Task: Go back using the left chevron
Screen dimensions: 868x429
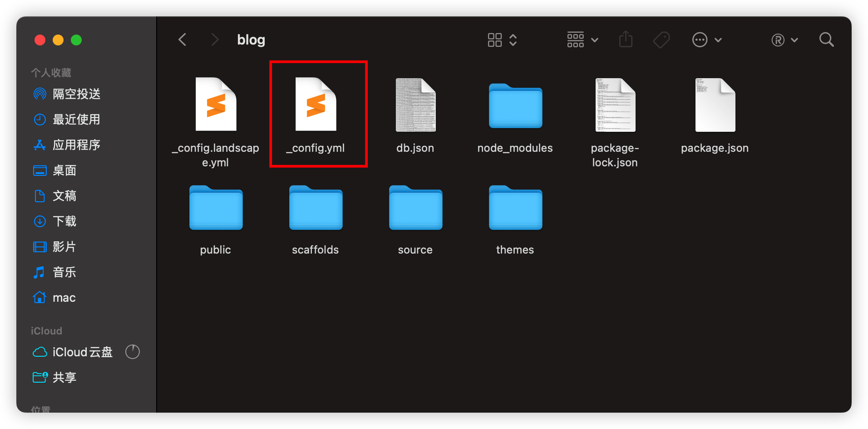Action: (x=182, y=40)
